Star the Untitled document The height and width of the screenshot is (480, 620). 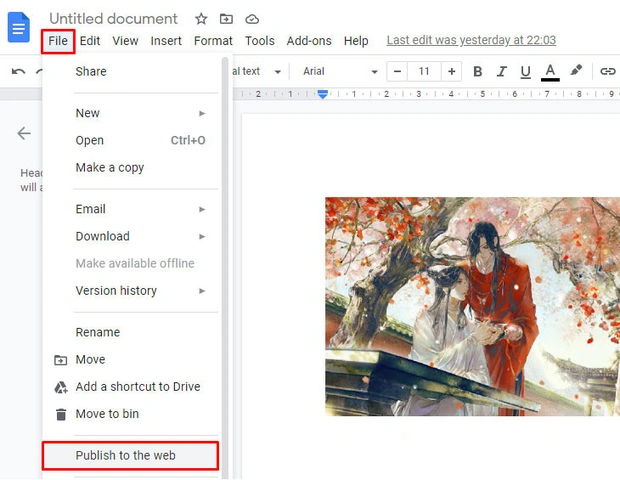point(201,19)
